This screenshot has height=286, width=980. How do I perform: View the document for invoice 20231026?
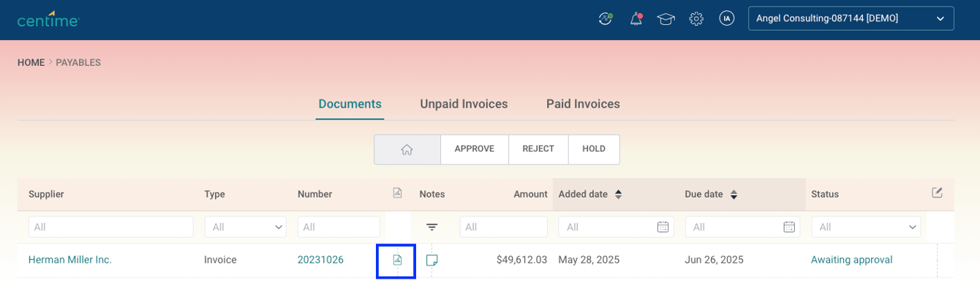397,260
